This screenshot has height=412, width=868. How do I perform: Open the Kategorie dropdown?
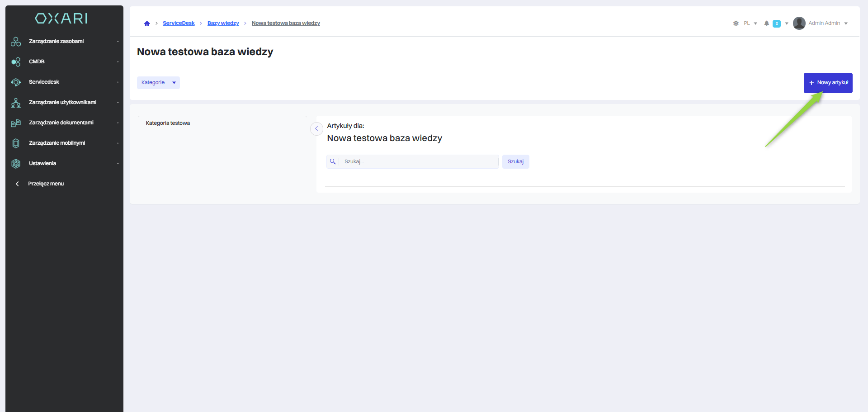pyautogui.click(x=158, y=83)
